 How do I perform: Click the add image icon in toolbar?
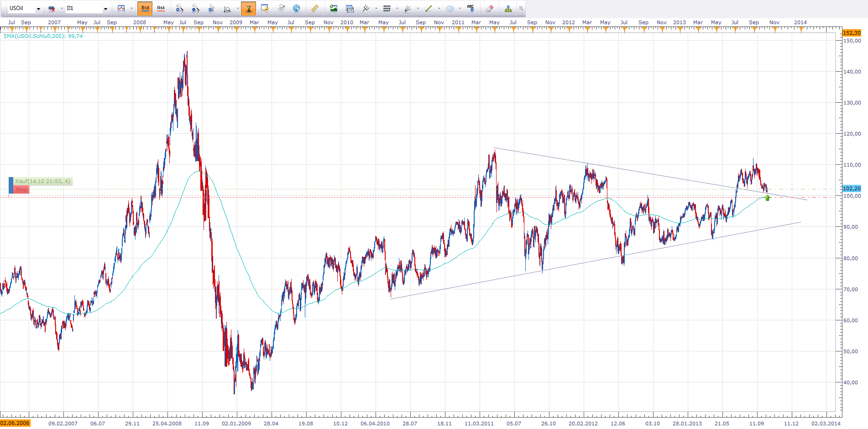(334, 8)
